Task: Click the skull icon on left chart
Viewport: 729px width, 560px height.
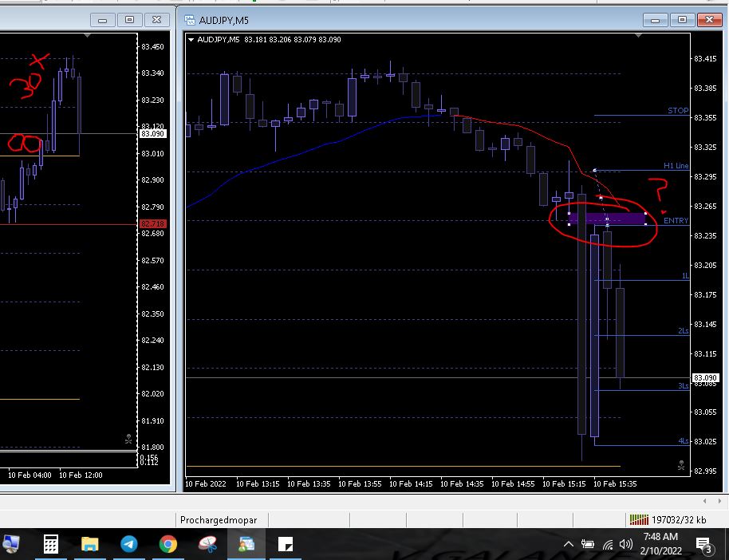Action: click(x=128, y=439)
